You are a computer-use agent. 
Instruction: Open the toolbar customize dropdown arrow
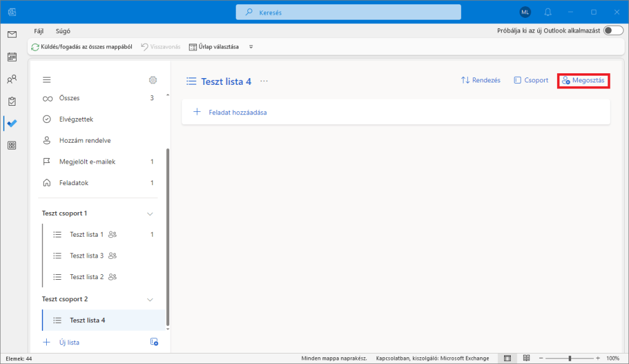[250, 47]
